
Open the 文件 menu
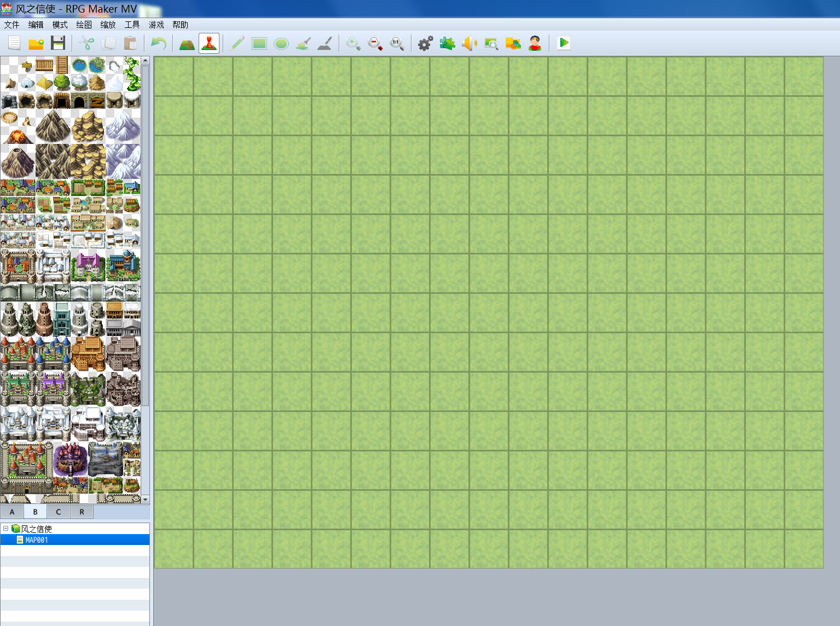pyautogui.click(x=11, y=25)
